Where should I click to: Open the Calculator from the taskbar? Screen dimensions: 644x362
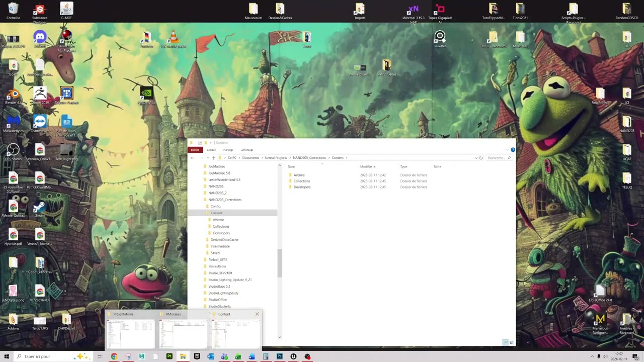click(x=266, y=356)
